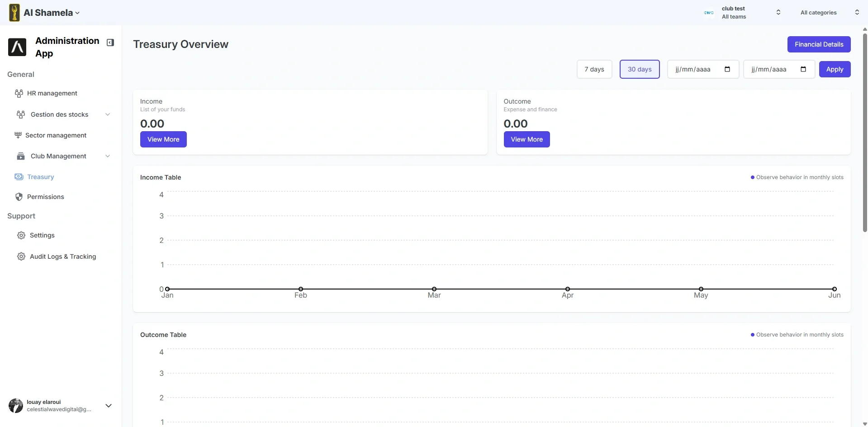868x427 pixels.
Task: Collapse the sidebar panel icon
Action: click(110, 43)
